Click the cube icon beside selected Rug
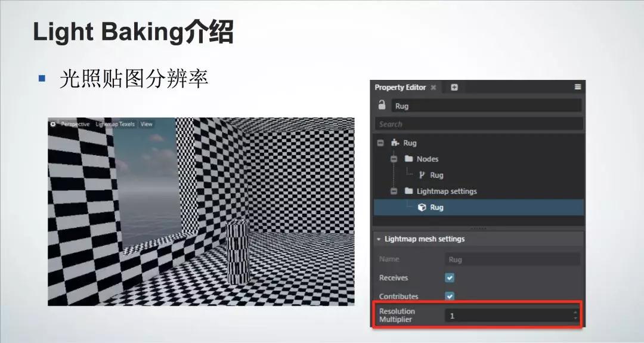The image size is (644, 343). pos(422,208)
